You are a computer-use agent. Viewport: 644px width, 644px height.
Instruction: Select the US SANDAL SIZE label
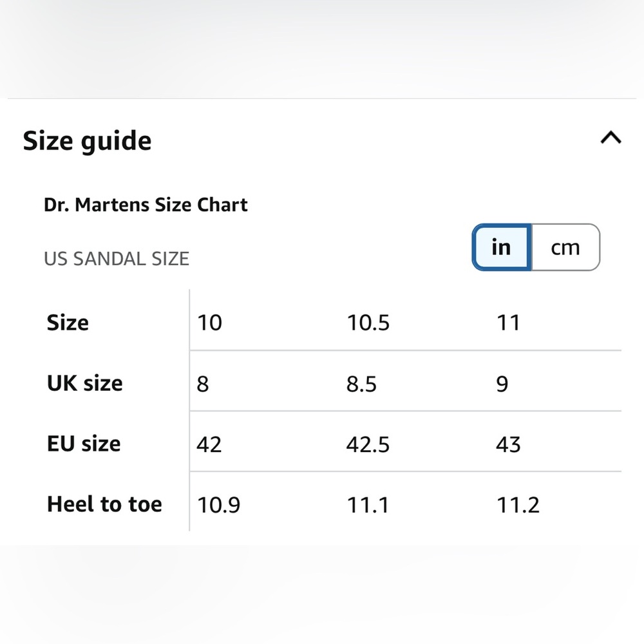point(117,259)
